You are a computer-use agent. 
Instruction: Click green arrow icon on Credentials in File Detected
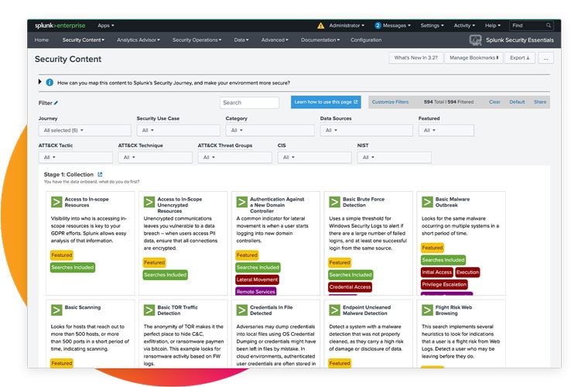[242, 310]
